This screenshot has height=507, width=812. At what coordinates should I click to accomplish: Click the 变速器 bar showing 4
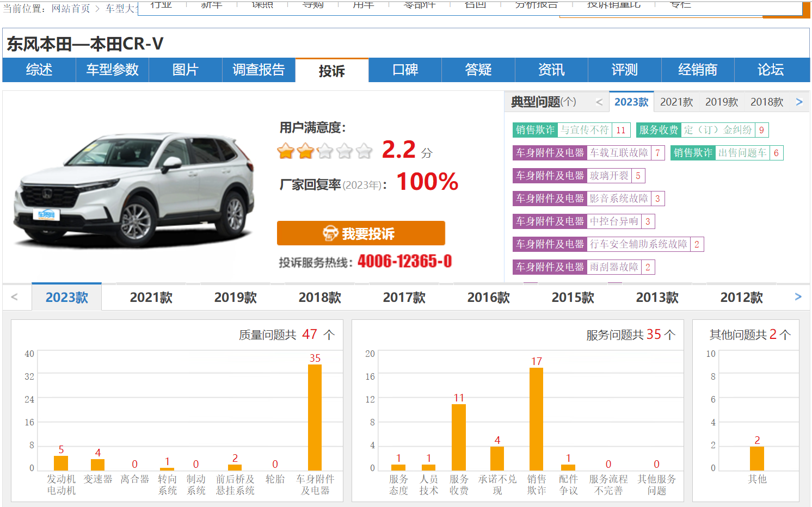pyautogui.click(x=98, y=465)
